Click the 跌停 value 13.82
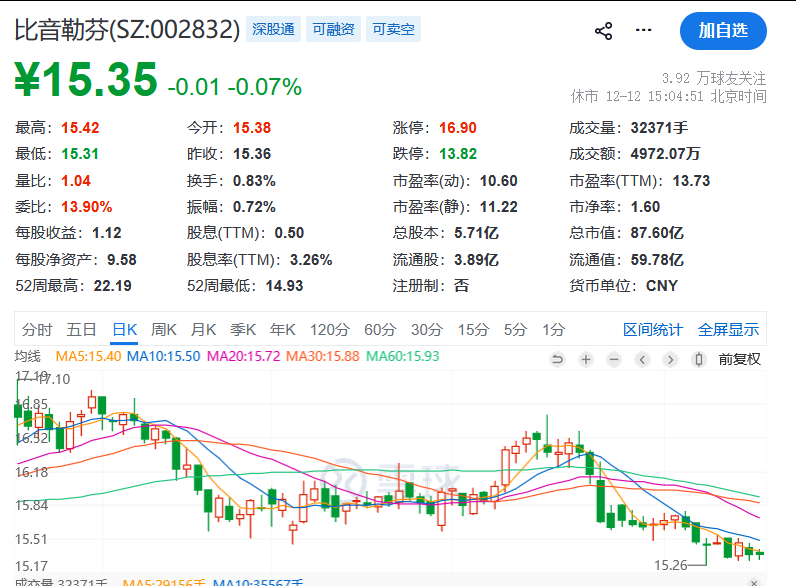This screenshot has height=586, width=796. 458,153
